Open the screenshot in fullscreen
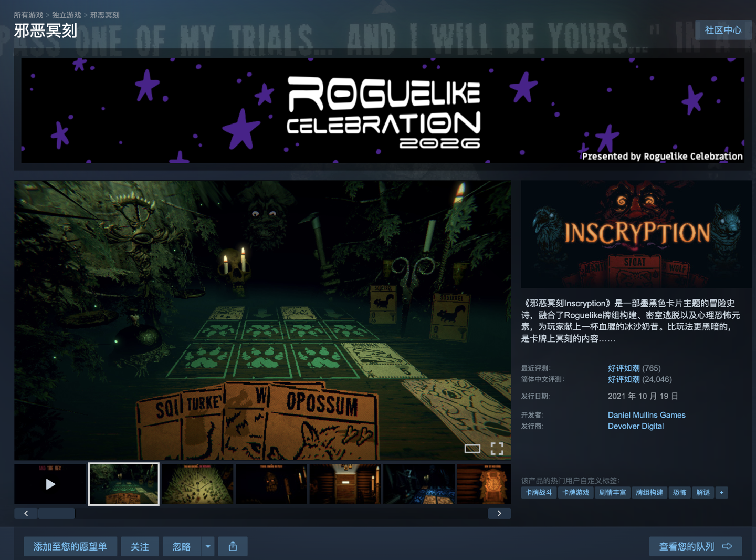756x560 pixels. [x=497, y=449]
